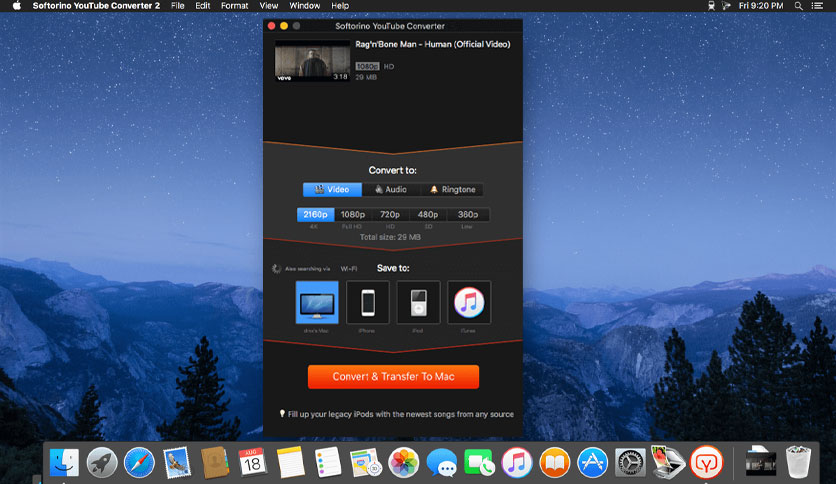Open Launchpad from the dock
The width and height of the screenshot is (836, 484).
click(102, 462)
